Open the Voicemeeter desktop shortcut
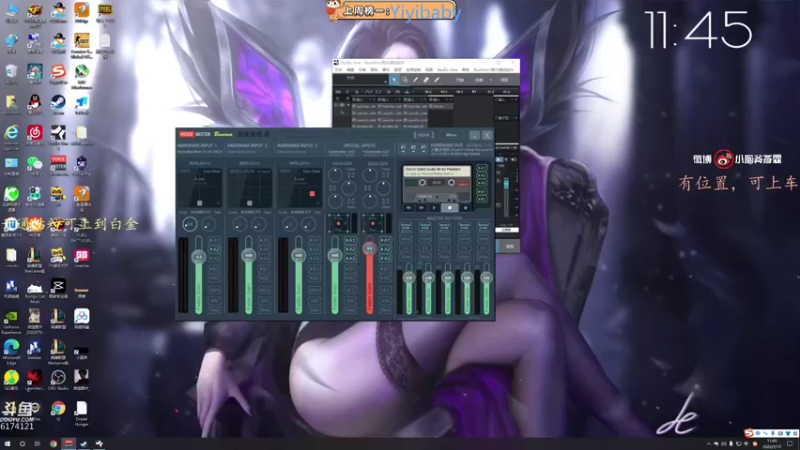This screenshot has width=800, height=450. point(58,165)
